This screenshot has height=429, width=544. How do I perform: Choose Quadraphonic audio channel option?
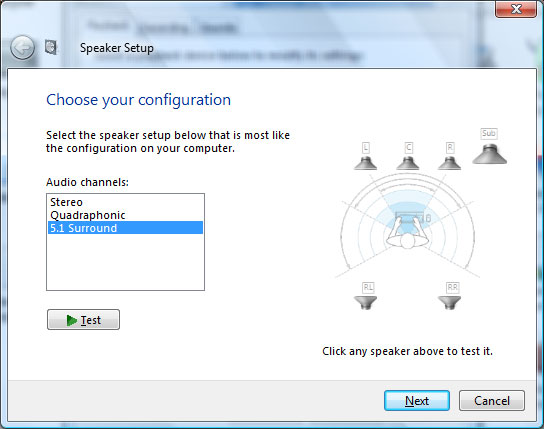(125, 215)
